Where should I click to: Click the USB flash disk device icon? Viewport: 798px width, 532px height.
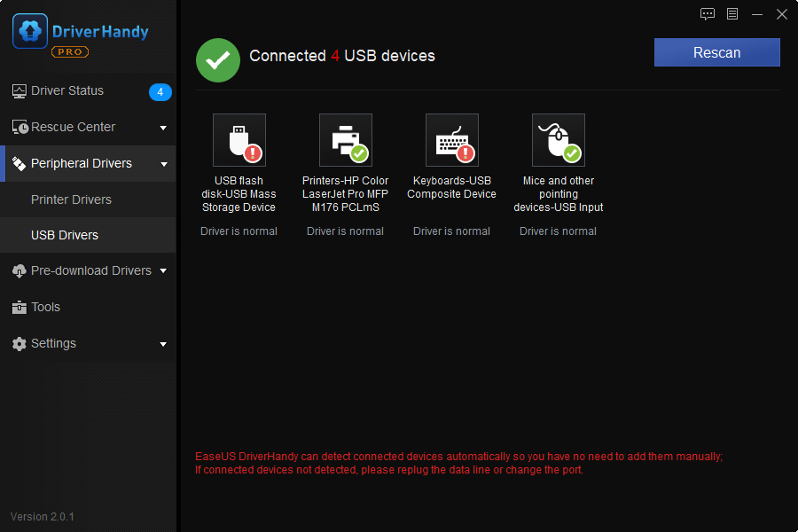point(239,140)
